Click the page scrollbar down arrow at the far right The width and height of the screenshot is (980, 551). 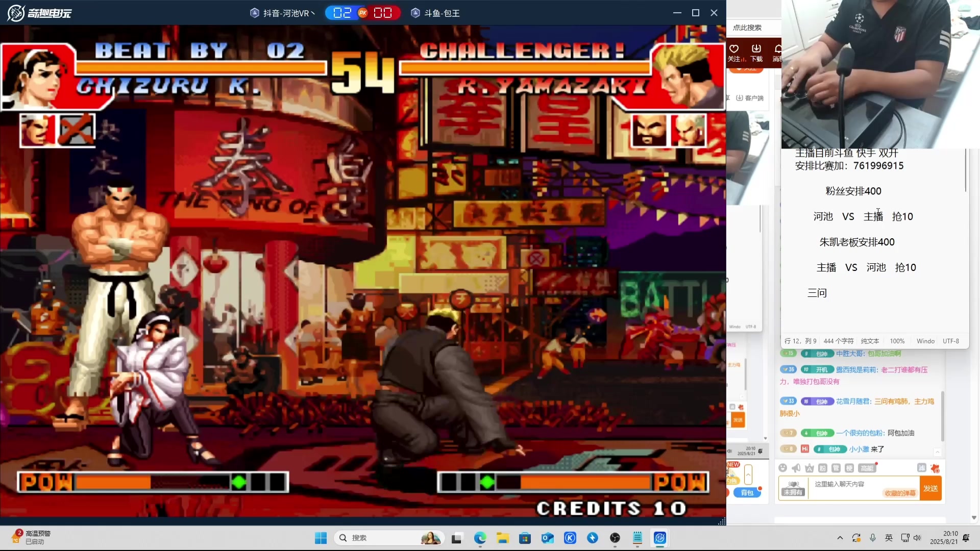pos(974,517)
